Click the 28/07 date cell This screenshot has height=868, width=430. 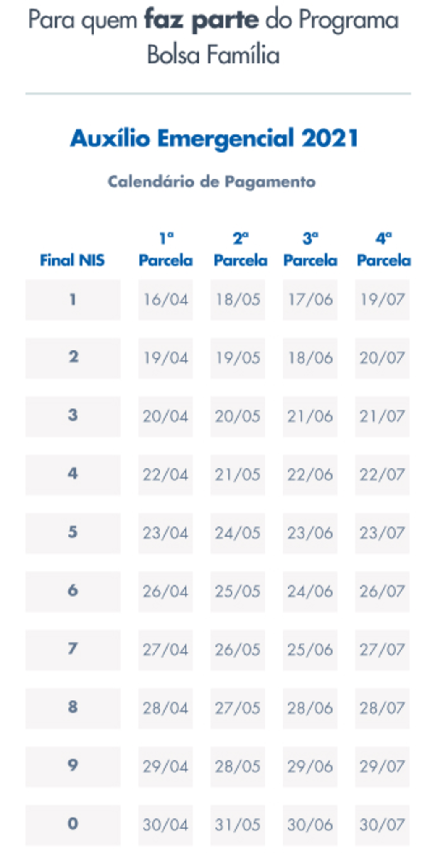point(382,708)
